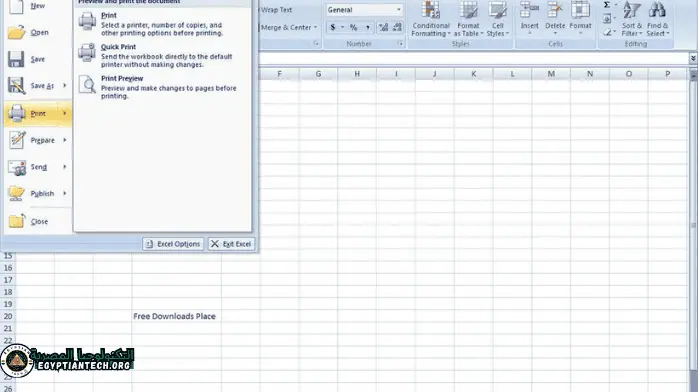Open the Alignment group dialog launcher
Image resolution: width=698 pixels, height=392 pixels.
[x=316, y=44]
